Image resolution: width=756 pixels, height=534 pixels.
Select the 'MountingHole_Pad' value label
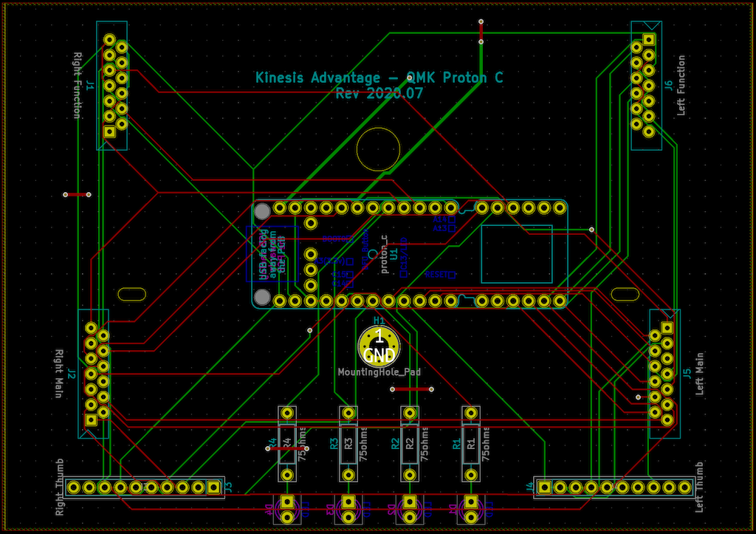379,372
